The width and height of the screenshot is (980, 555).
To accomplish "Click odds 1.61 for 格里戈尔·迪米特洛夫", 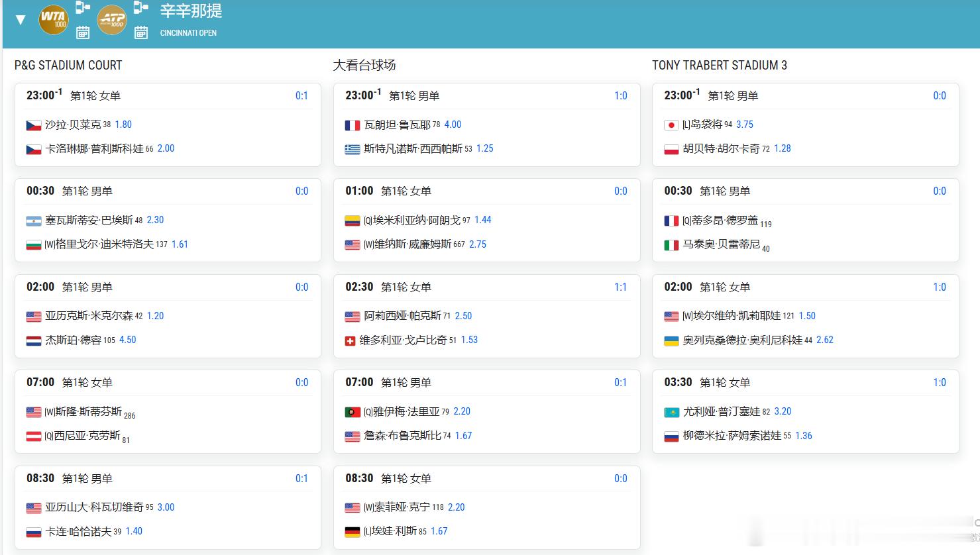I will point(180,244).
